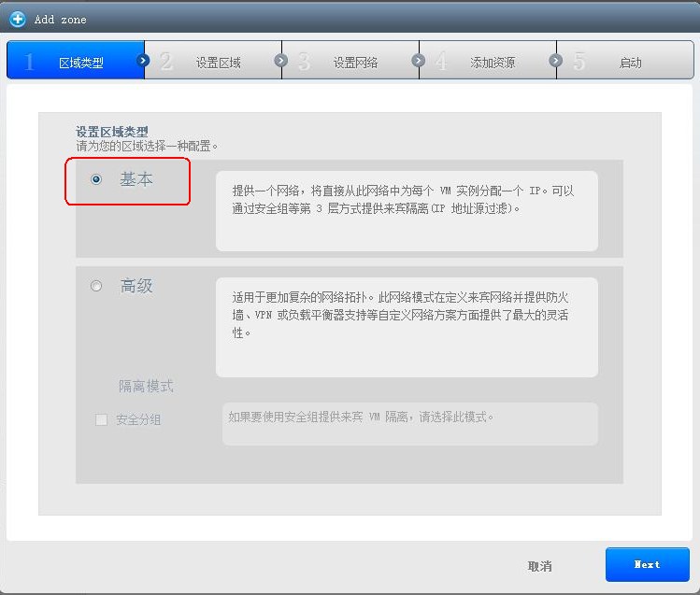
Task: Click the 取消 cancel button
Action: [540, 566]
